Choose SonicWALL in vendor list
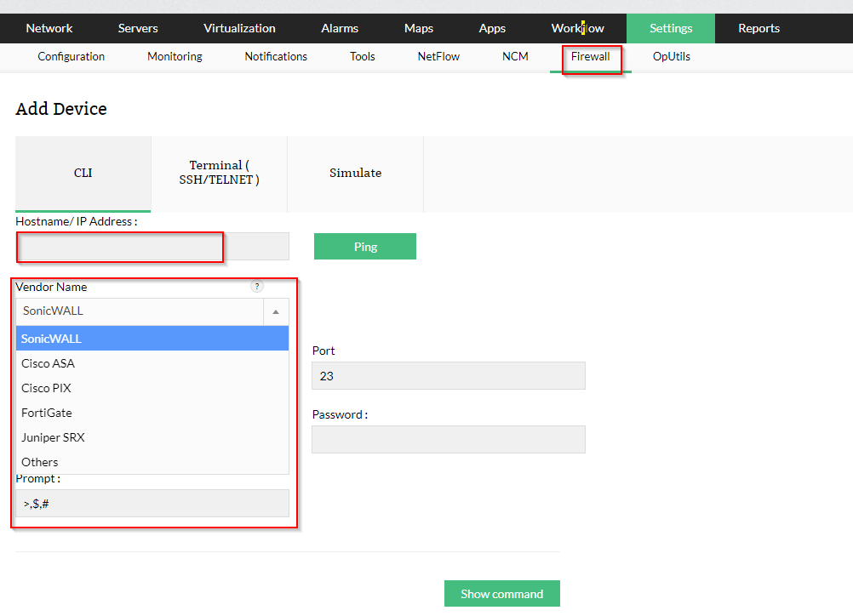This screenshot has width=853, height=616. (152, 338)
